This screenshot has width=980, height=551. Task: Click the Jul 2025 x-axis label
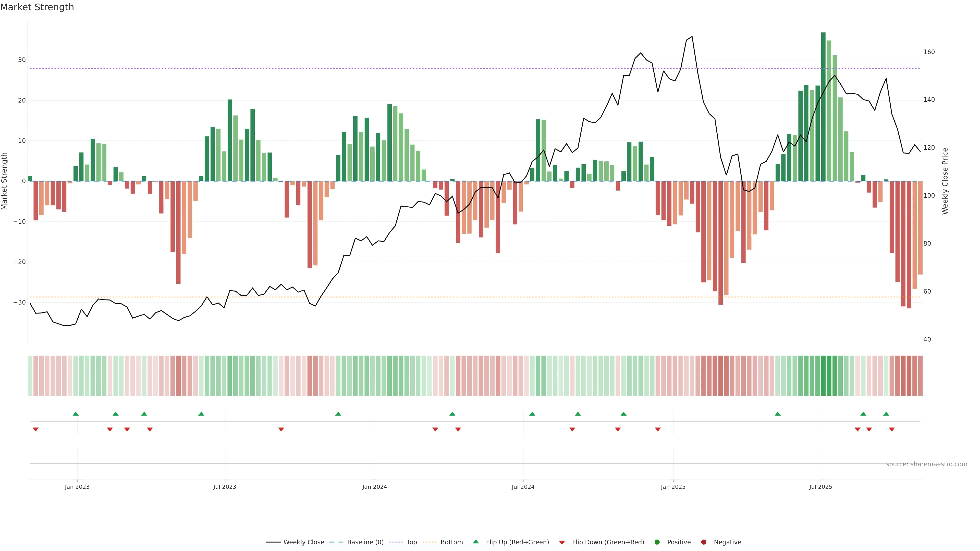click(x=820, y=487)
